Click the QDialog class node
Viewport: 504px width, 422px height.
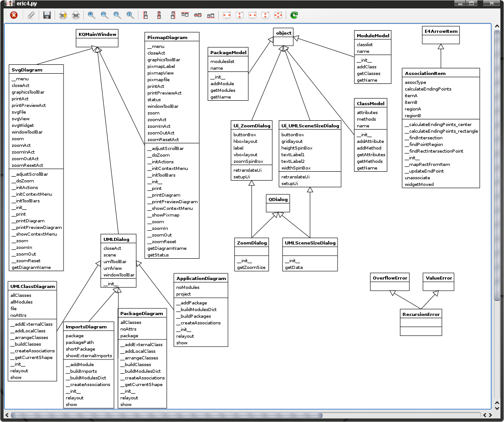tap(278, 199)
